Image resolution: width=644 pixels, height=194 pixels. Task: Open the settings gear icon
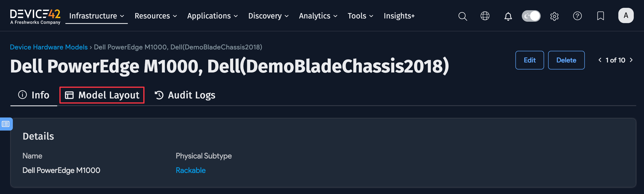click(x=554, y=16)
